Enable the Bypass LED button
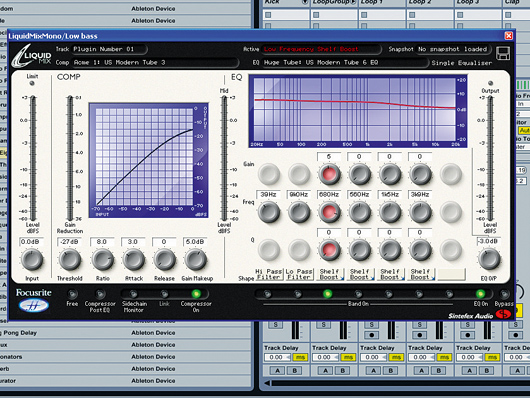 click(504, 294)
